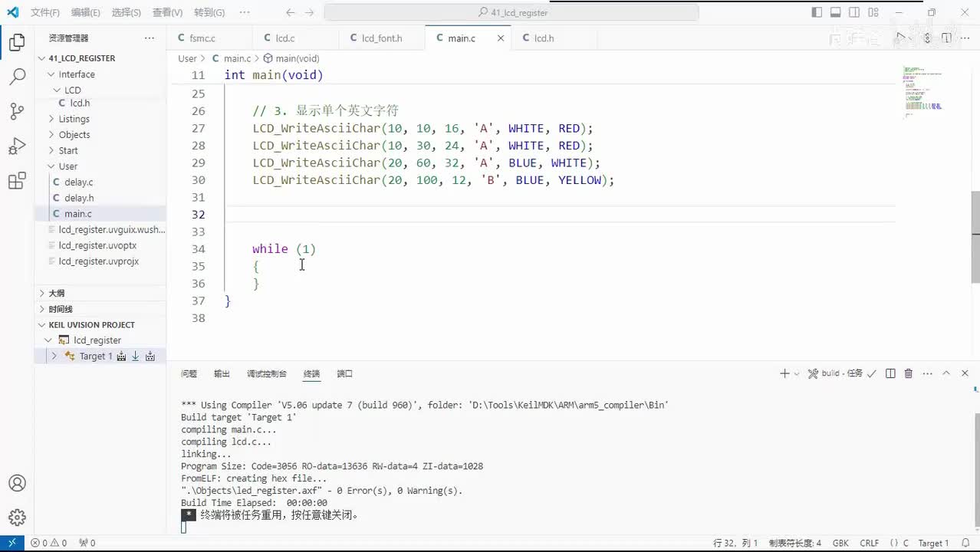Viewport: 980px width, 552px height.
Task: Open the Source Control view
Action: coord(17,111)
